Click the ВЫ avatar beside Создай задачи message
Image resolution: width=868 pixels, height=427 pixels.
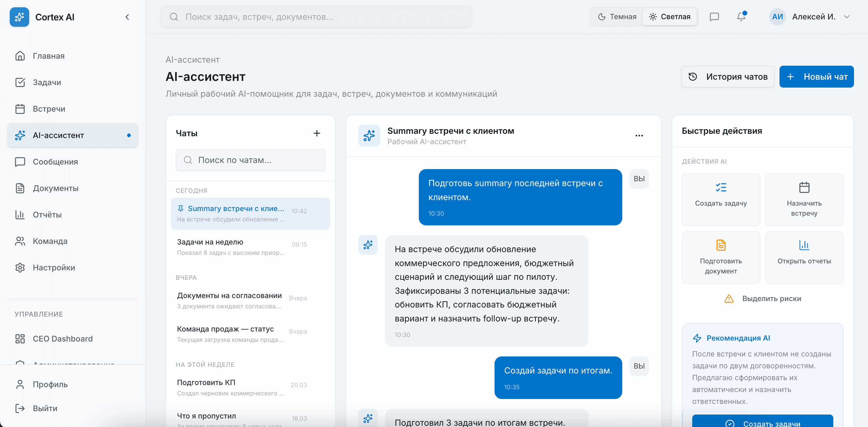coord(639,366)
